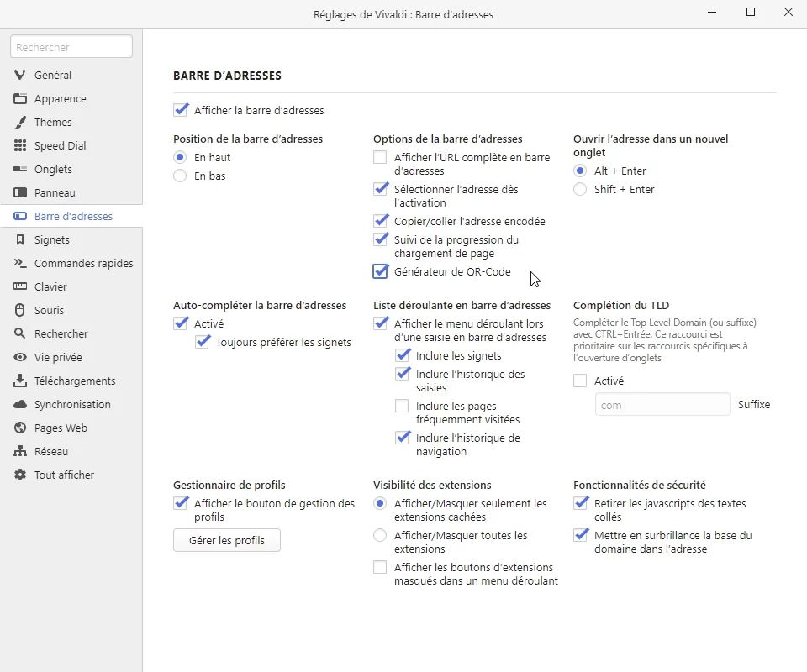Select Afficher/Masquer seulement les extensions cachées

pos(380,503)
